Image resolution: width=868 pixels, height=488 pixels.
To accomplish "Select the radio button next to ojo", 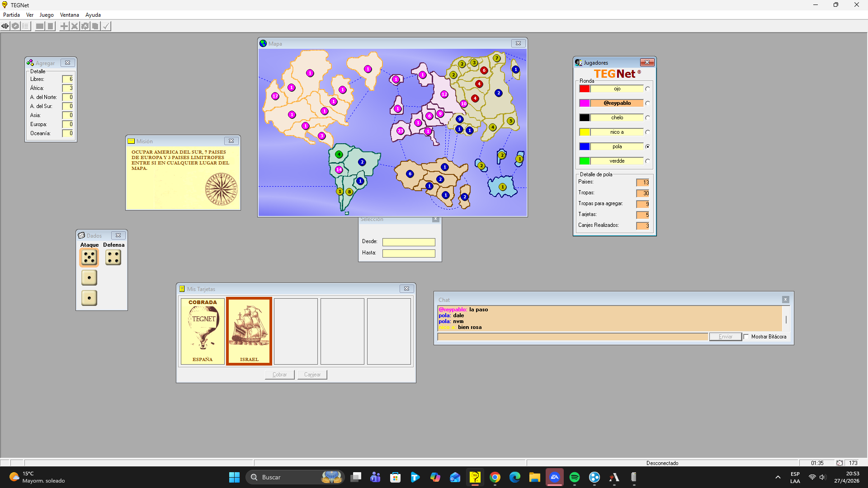I will coord(647,89).
